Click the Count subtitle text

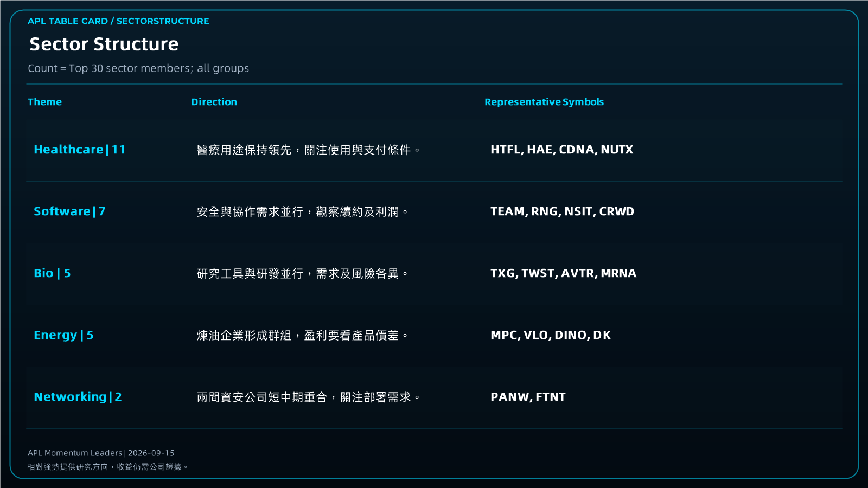[138, 68]
